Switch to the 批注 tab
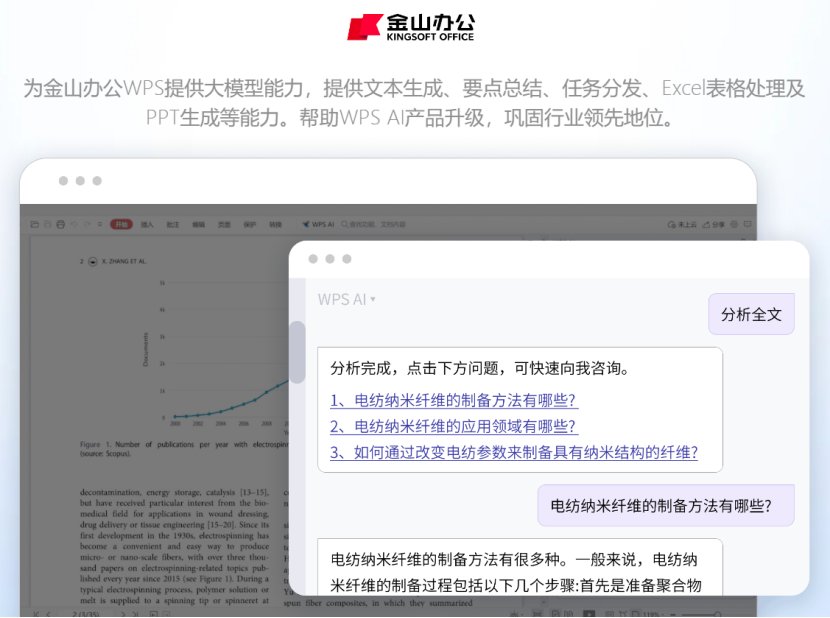This screenshot has width=830, height=618. tap(173, 225)
